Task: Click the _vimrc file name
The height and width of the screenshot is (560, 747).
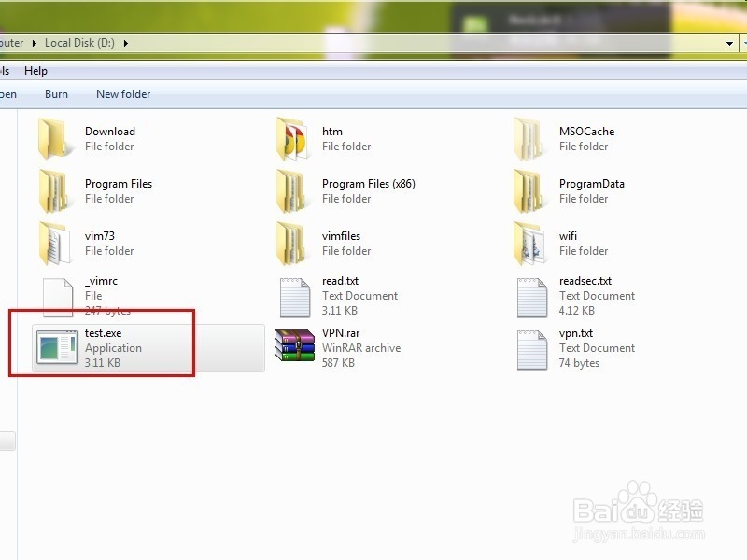Action: [x=101, y=281]
